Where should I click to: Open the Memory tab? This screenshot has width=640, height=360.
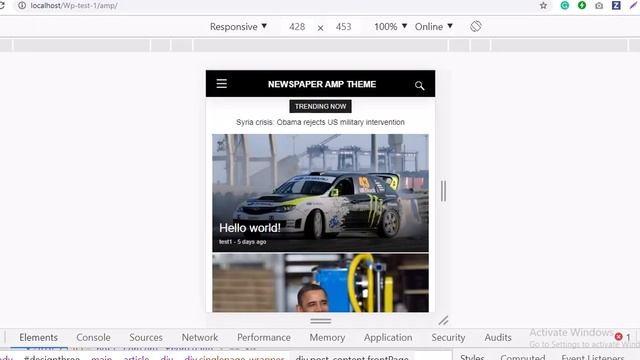tap(327, 338)
